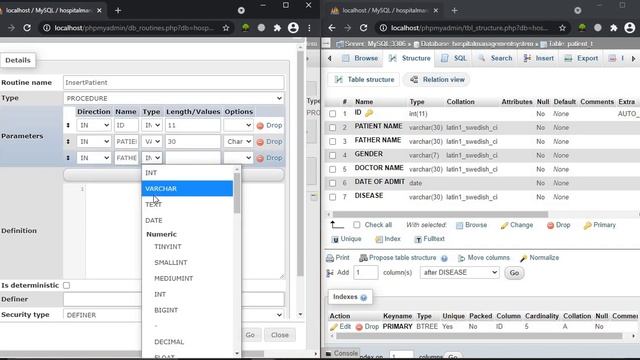The image size is (640, 360).
Task: Click horizontal scrollbar under columns table
Action: click(440, 214)
